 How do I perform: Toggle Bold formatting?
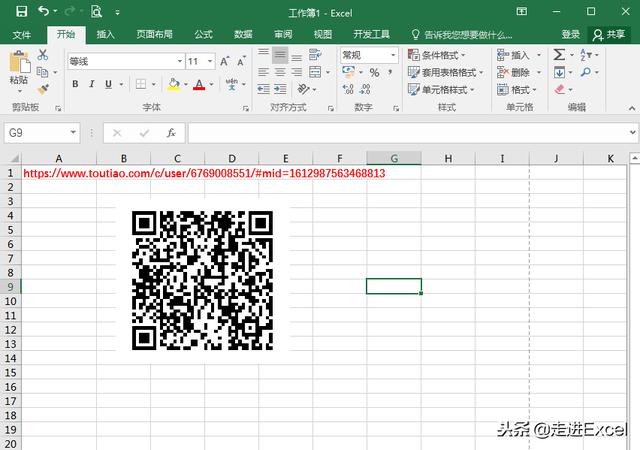pos(75,84)
